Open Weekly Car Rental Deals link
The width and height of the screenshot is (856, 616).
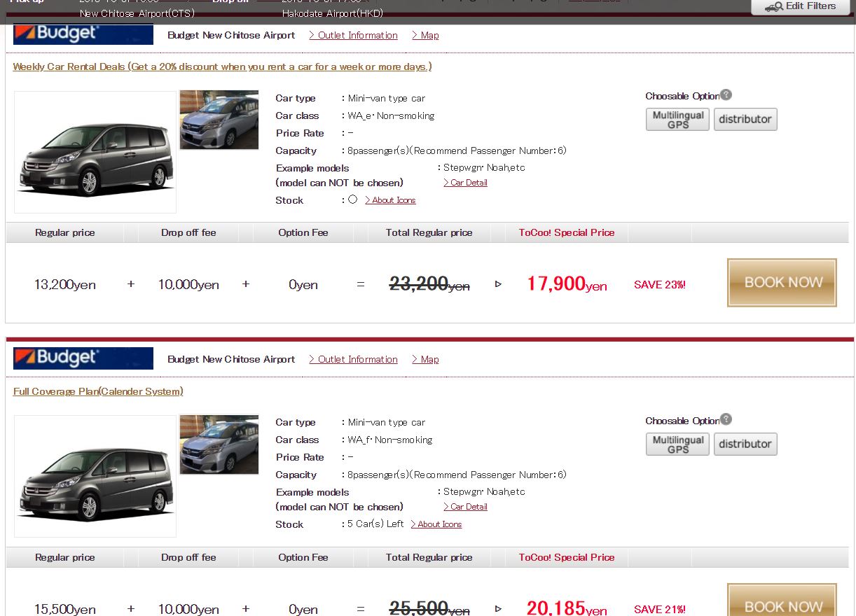tap(222, 66)
